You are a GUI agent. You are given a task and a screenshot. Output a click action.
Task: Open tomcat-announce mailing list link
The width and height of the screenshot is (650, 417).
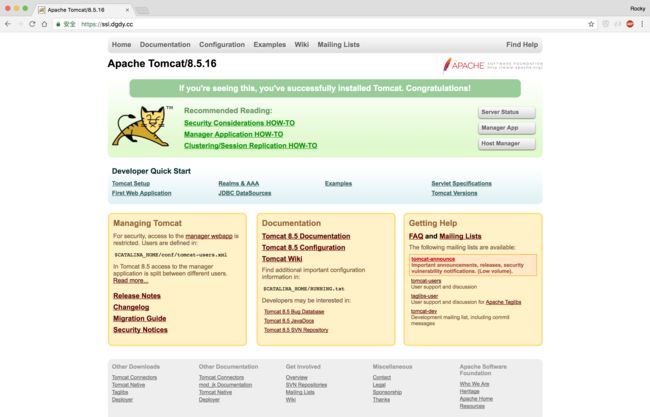click(x=433, y=259)
